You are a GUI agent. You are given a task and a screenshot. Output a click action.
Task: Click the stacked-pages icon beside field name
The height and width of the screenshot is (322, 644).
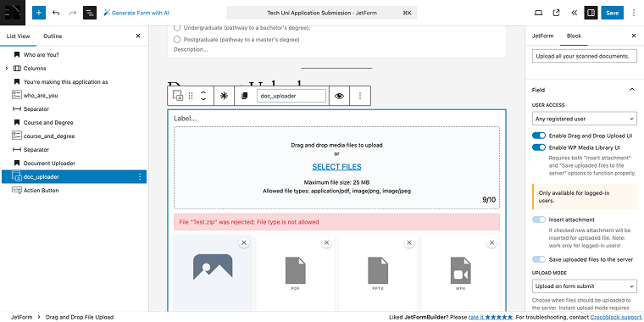pyautogui.click(x=244, y=96)
